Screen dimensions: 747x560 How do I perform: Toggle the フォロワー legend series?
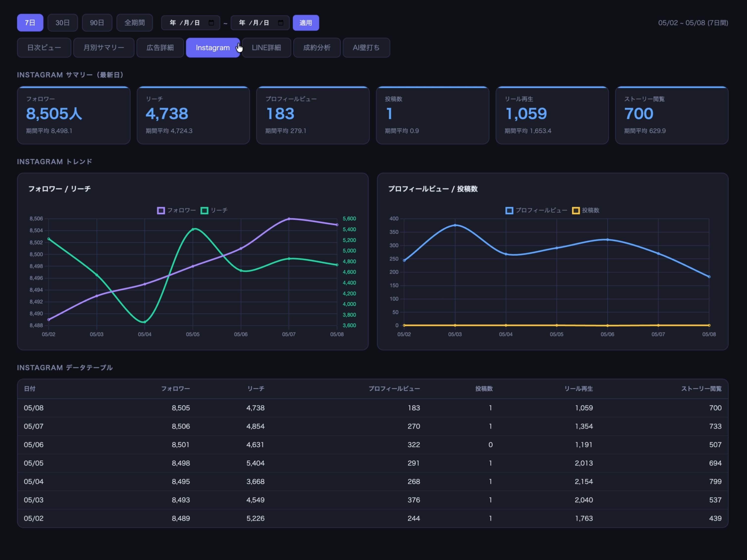click(x=176, y=210)
